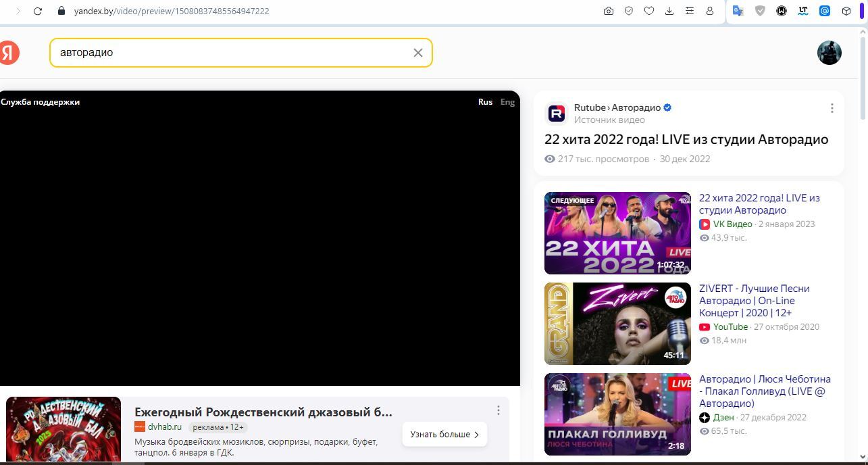
Task: Open the user profile avatar
Action: point(829,53)
